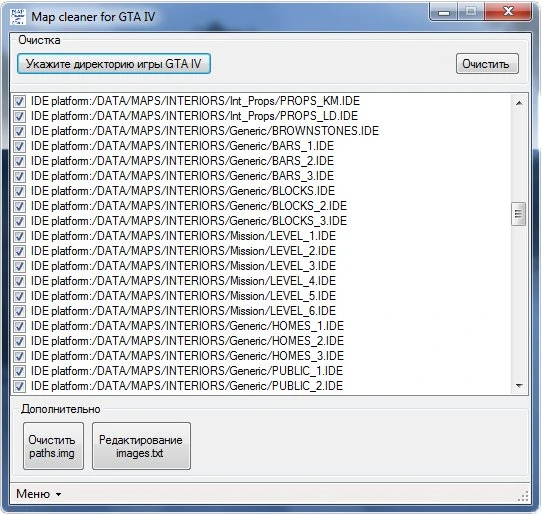Toggle the BARS_2.IDE checkbox
This screenshot has width=542, height=515.
tap(19, 161)
